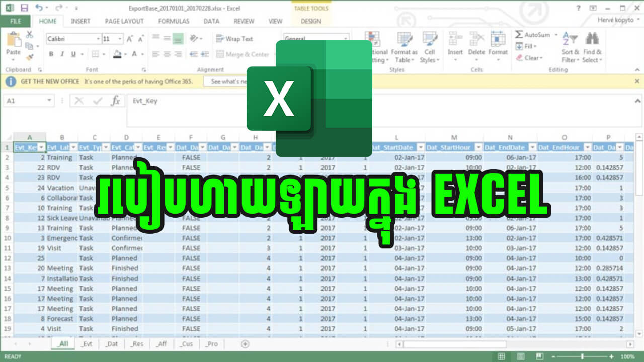Align text to the left
Viewport: 644px width, 362px height.
[155, 54]
